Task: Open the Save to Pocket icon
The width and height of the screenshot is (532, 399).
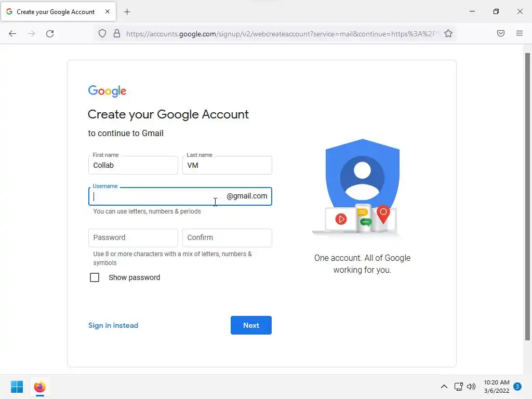Action: click(501, 33)
